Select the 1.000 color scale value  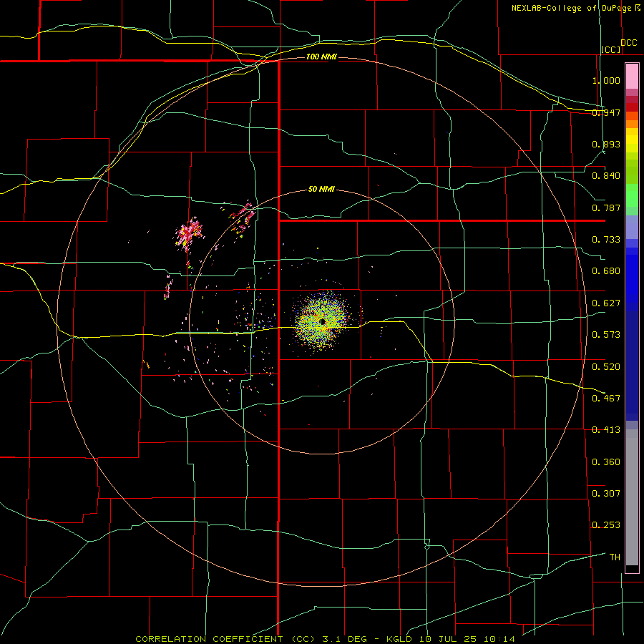[x=606, y=80]
